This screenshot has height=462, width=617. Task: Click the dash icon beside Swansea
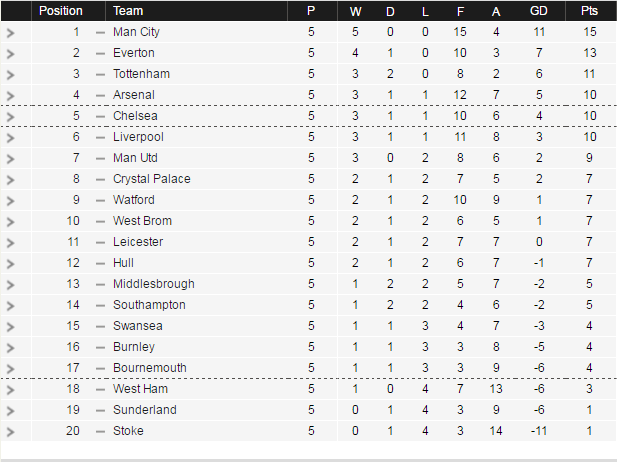(100, 326)
